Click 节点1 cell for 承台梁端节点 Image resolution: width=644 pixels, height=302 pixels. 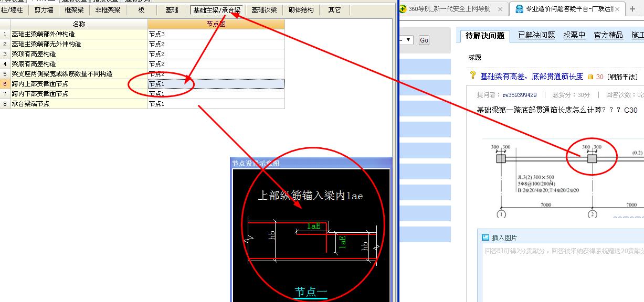click(216, 104)
